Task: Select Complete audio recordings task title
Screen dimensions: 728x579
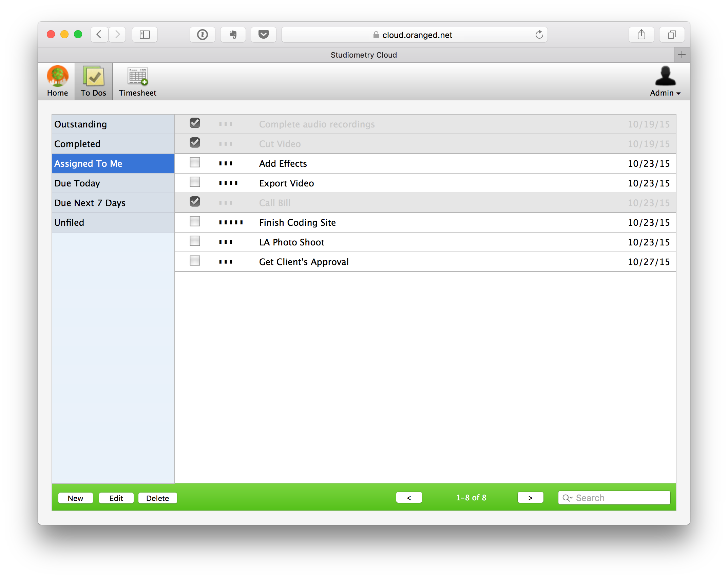Action: point(317,124)
